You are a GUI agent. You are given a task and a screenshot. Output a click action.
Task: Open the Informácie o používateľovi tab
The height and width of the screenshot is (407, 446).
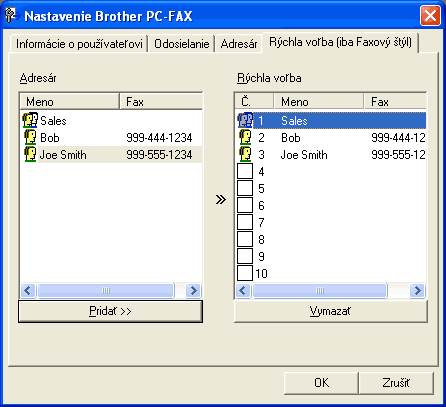(x=79, y=44)
